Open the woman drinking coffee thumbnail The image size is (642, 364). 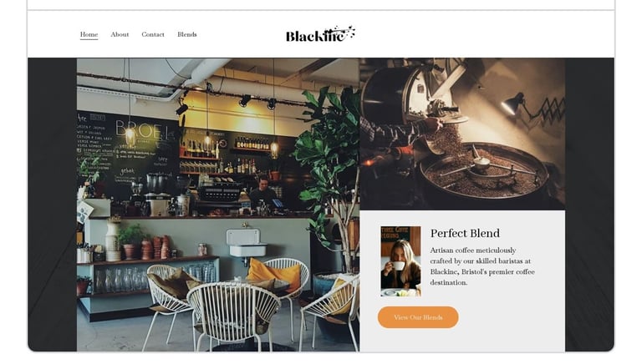click(400, 261)
